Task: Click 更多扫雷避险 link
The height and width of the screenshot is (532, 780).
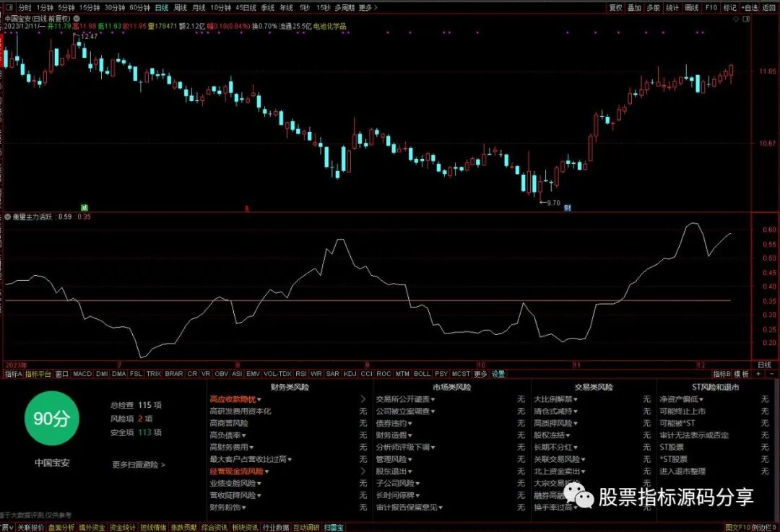Action: (138, 464)
